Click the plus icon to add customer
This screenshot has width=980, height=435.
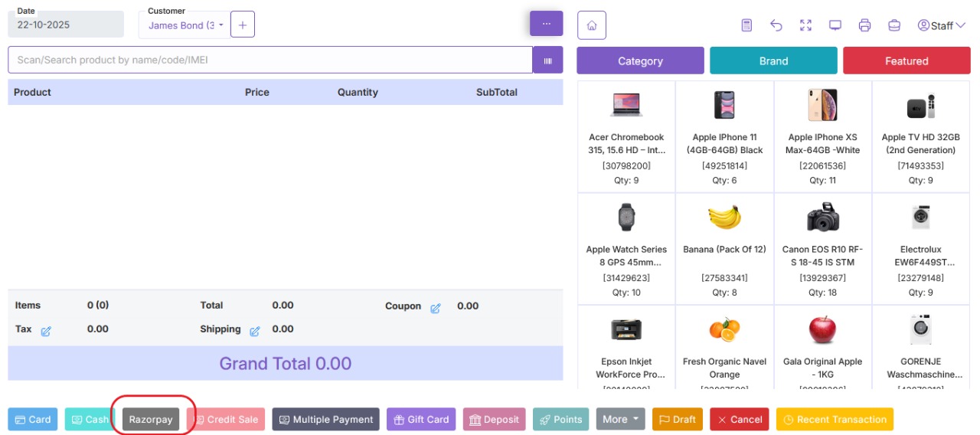point(243,25)
